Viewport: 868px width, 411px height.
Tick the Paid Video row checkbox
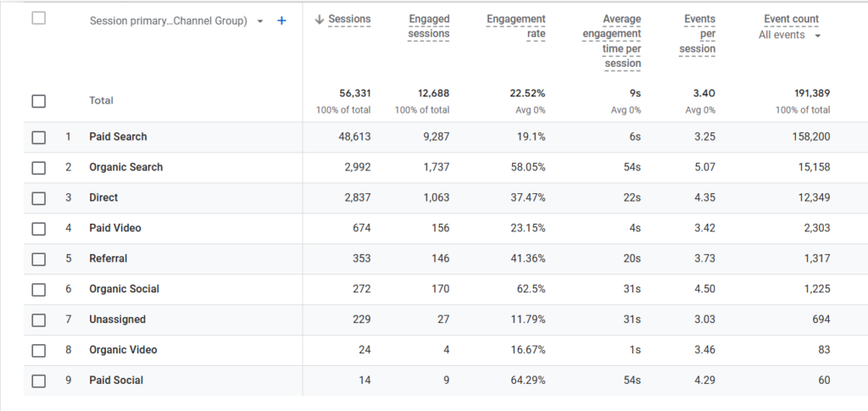39,229
